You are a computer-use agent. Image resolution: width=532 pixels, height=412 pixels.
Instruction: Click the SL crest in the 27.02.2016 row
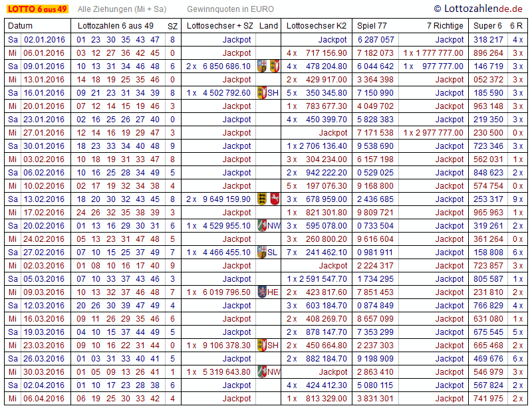[x=262, y=253]
